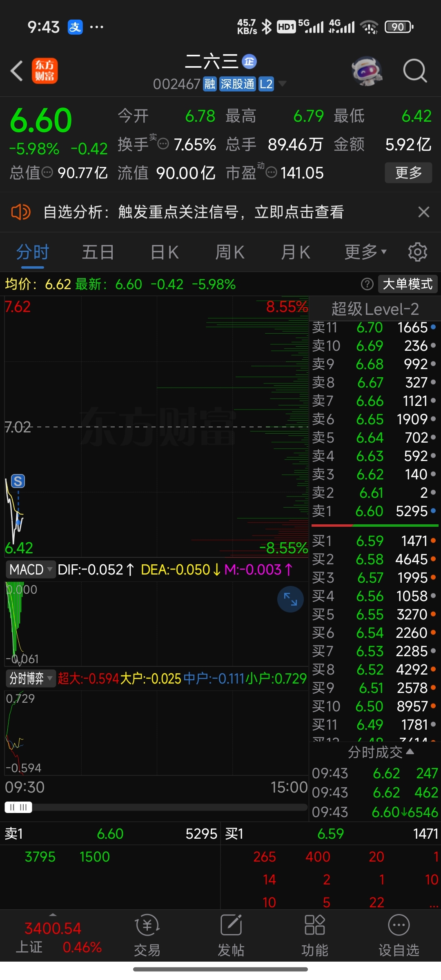This screenshot has width=441, height=980.
Task: Select 卖2 order row at 6.61
Action: [374, 493]
